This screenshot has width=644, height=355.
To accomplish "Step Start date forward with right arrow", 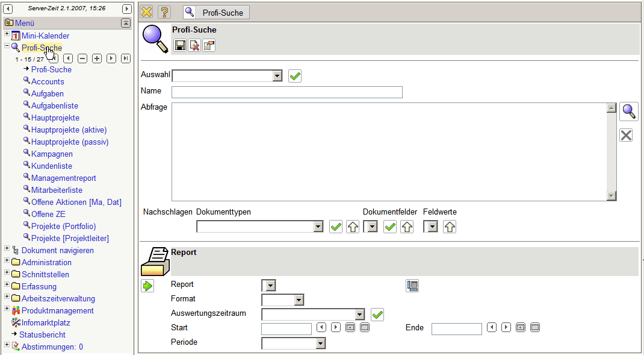I will [x=336, y=327].
